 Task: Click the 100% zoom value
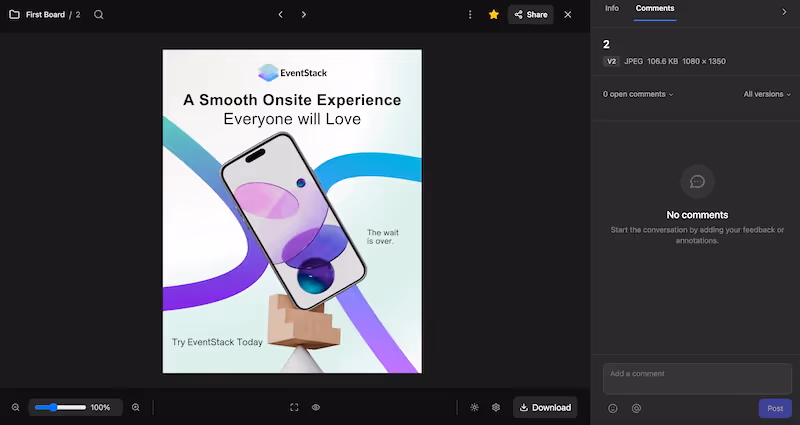tap(100, 408)
